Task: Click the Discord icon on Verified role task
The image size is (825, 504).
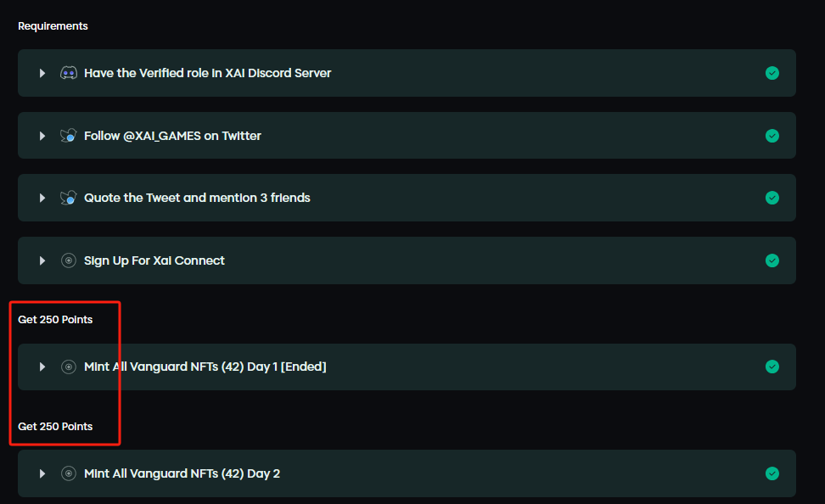Action: coord(69,73)
